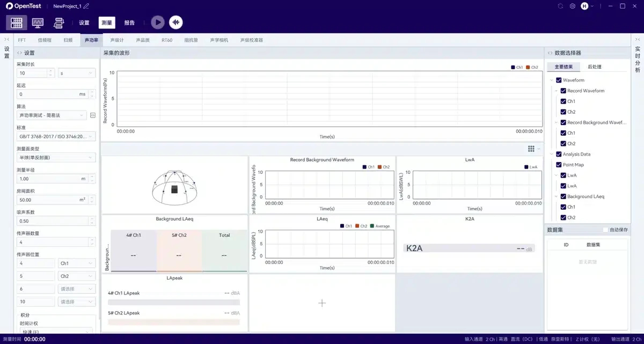Uncheck the Record Waveform checkbox
This screenshot has height=344, width=644.
click(563, 91)
